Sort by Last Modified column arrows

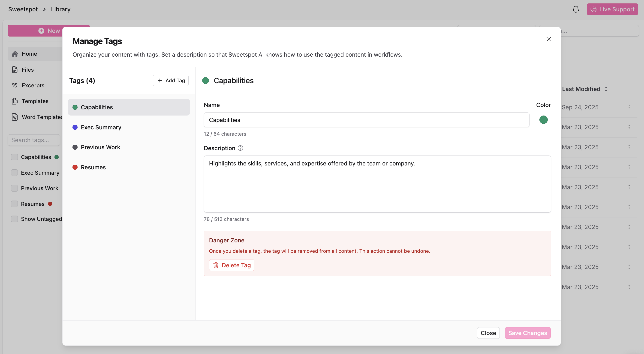[x=606, y=89]
